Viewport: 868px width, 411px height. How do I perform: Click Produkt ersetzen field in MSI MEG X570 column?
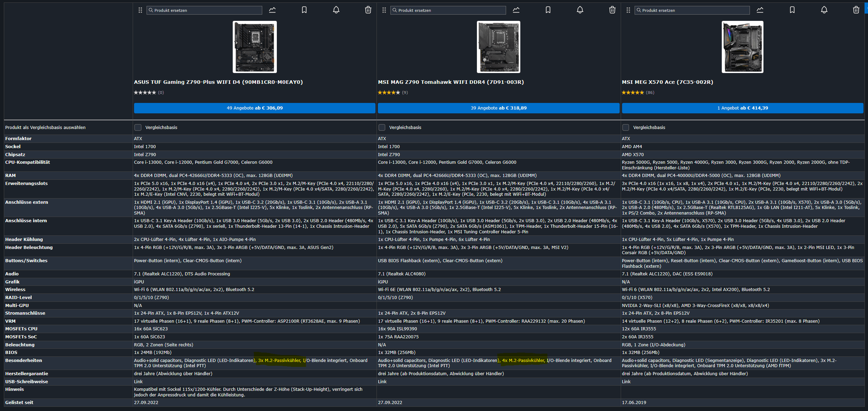point(692,10)
